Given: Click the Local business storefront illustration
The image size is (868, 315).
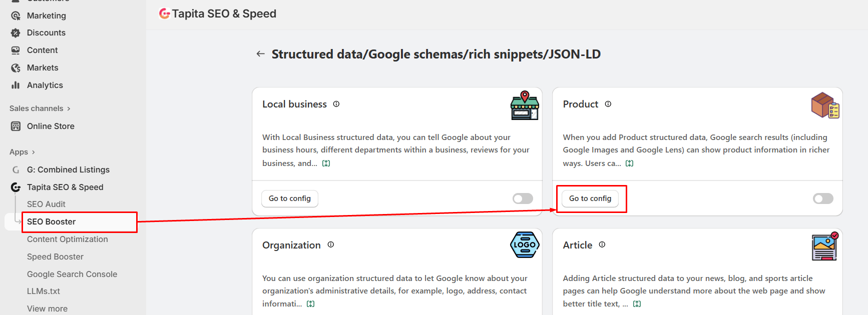Looking at the screenshot, I should coord(525,105).
